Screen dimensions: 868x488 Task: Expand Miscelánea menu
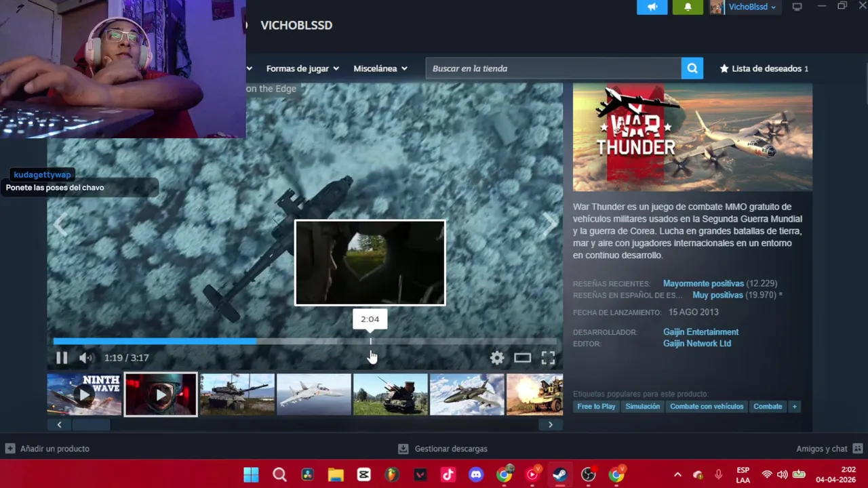click(x=380, y=68)
